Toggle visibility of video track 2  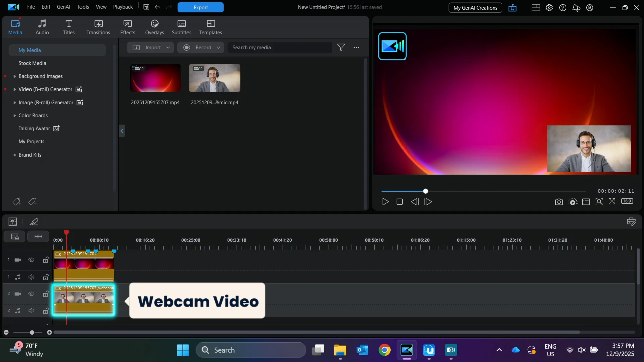tap(31, 294)
